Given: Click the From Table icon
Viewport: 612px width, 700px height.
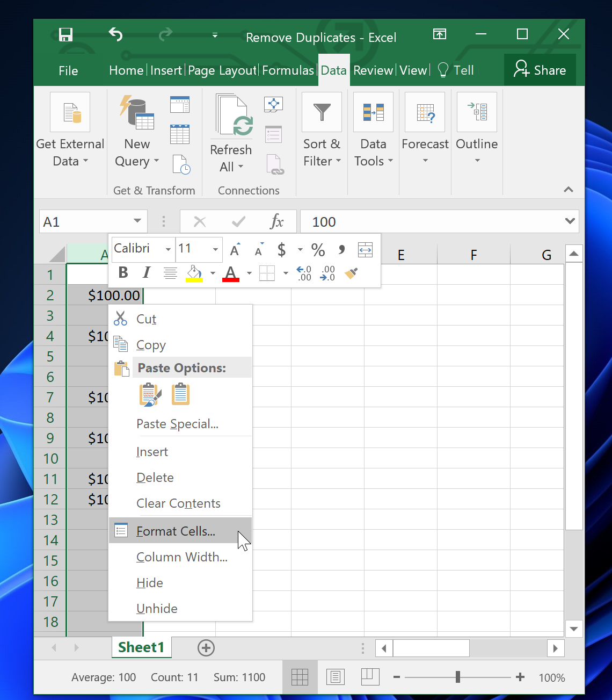Looking at the screenshot, I should click(180, 134).
